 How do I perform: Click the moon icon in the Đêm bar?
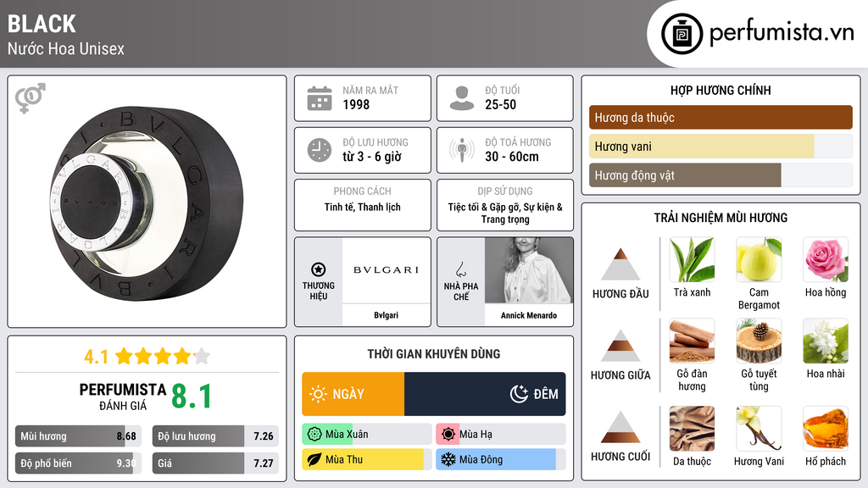(519, 394)
